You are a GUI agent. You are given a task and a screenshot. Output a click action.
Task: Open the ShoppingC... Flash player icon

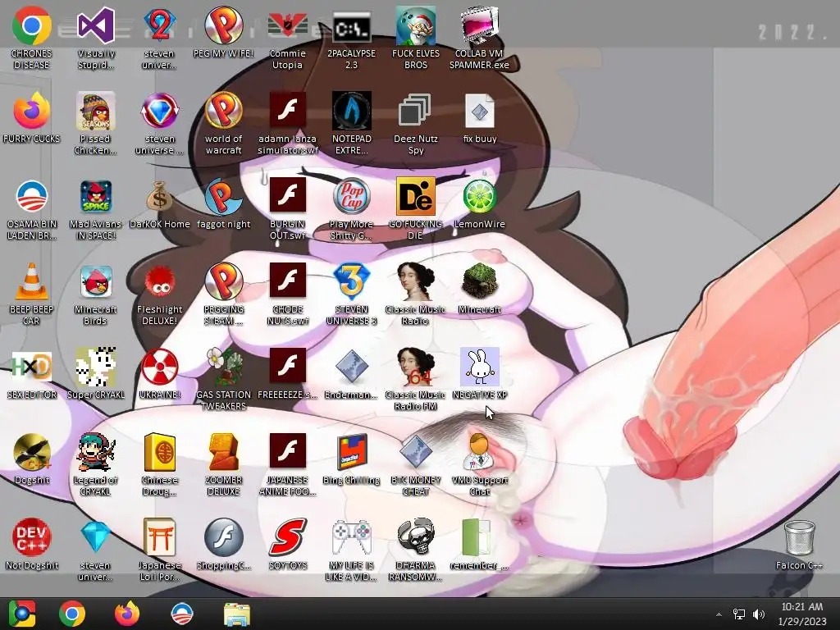click(x=223, y=536)
